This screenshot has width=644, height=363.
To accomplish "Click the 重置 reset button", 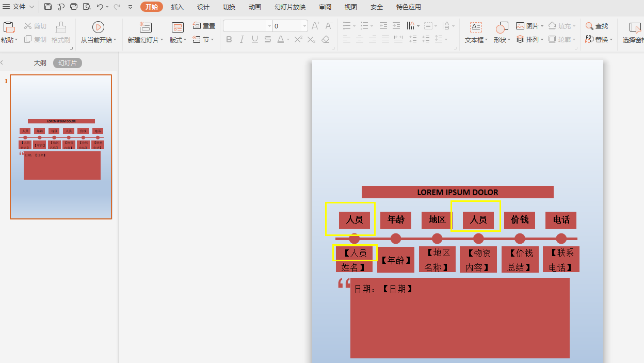I will click(204, 26).
